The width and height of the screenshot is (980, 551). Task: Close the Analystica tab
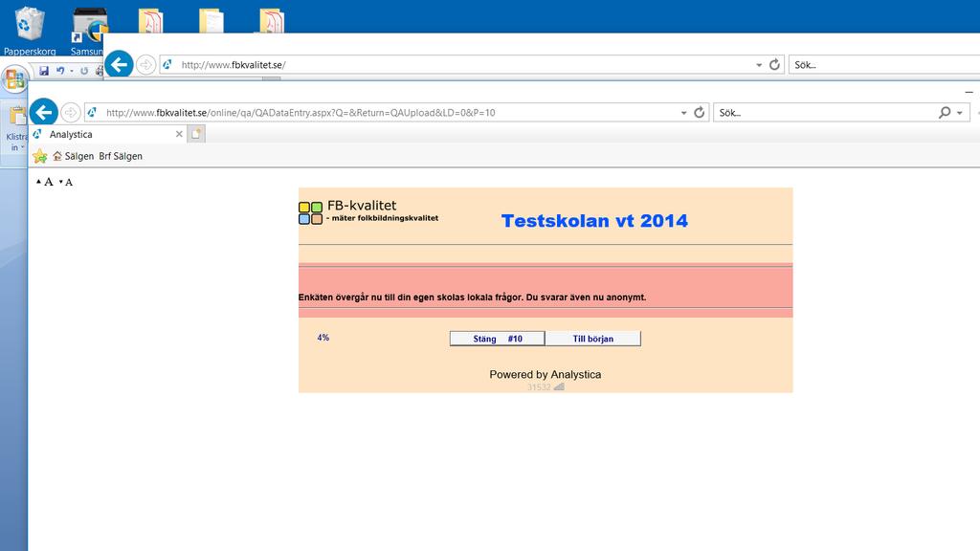pos(179,134)
